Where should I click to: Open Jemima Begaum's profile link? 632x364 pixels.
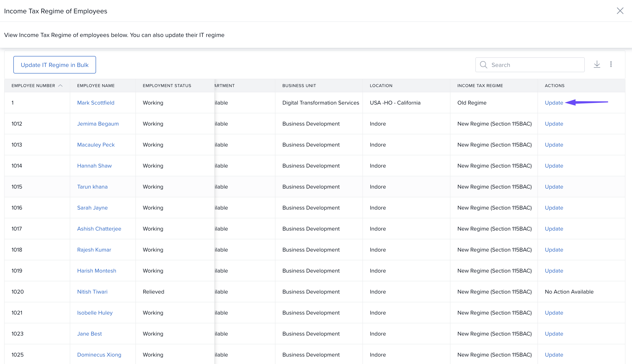pos(98,124)
